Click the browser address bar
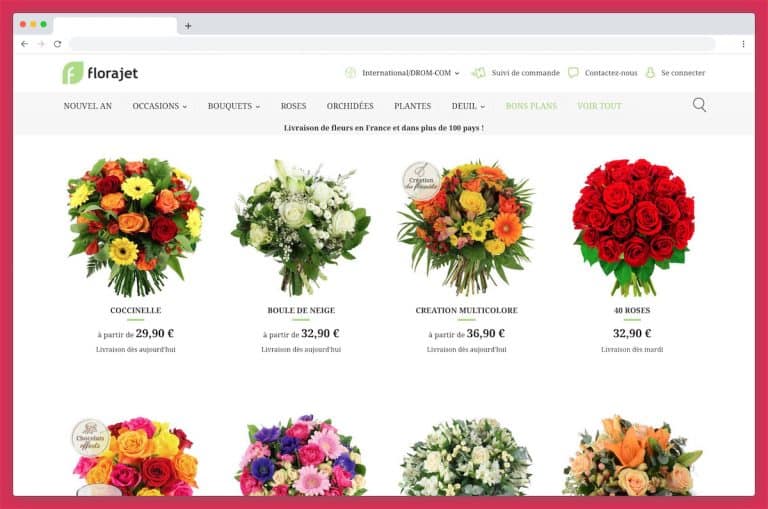Image resolution: width=768 pixels, height=509 pixels. (x=392, y=44)
